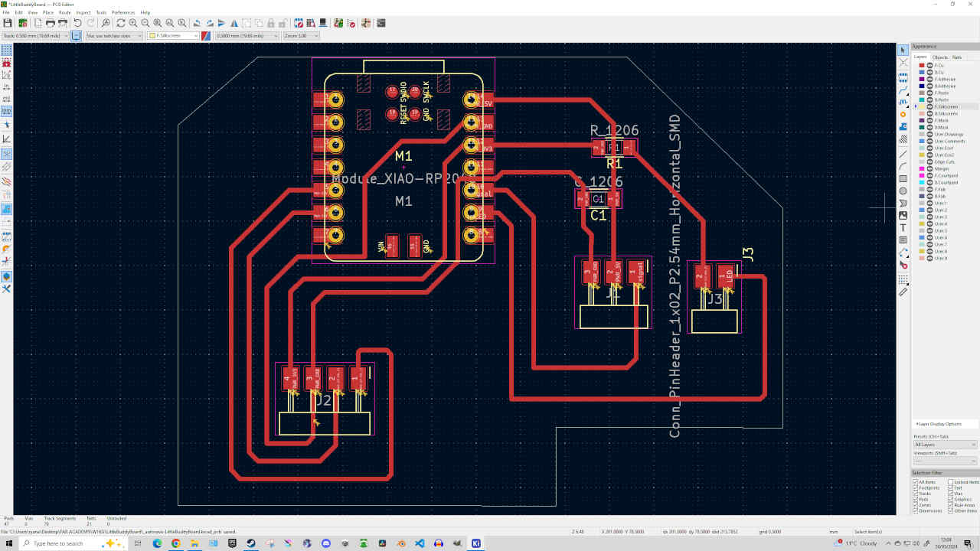This screenshot has width=980, height=551.
Task: Toggle grid display icon on left toolbar
Action: [6, 50]
